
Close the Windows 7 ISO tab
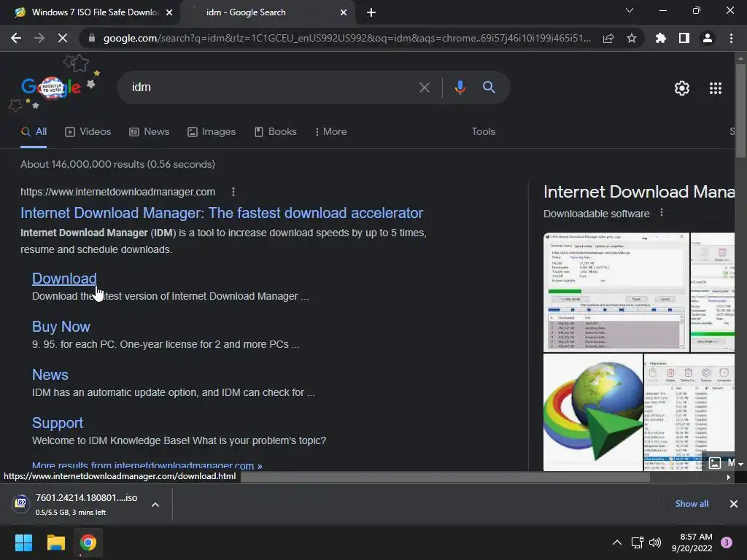pos(169,12)
